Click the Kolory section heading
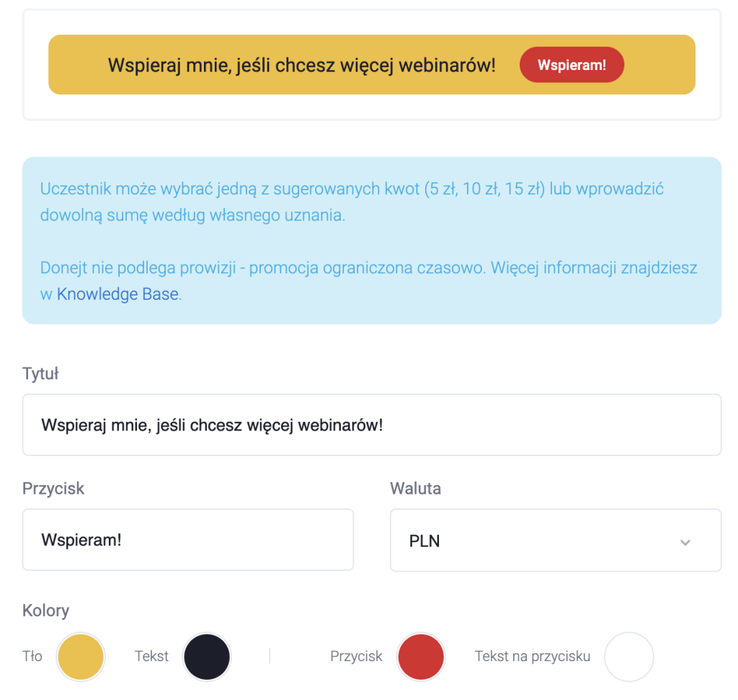This screenshot has height=700, width=738. [x=45, y=610]
